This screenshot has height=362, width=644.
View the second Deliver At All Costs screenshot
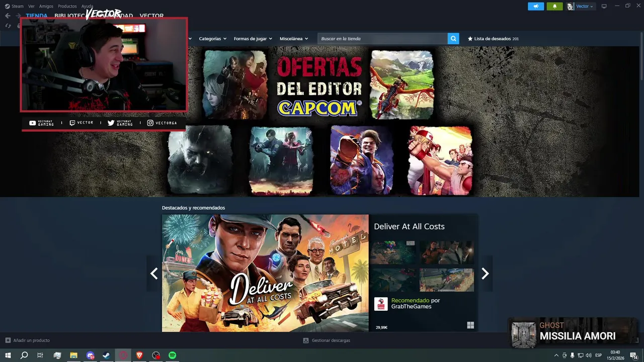click(447, 252)
